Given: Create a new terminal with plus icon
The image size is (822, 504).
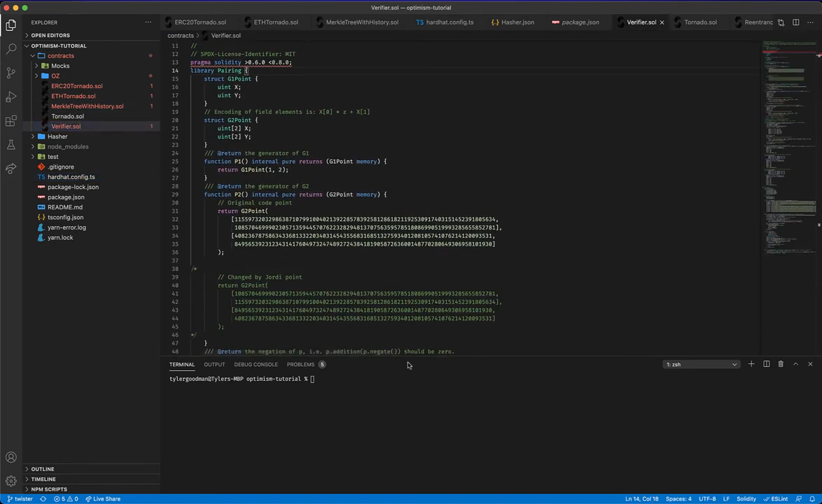Looking at the screenshot, I should pos(751,364).
